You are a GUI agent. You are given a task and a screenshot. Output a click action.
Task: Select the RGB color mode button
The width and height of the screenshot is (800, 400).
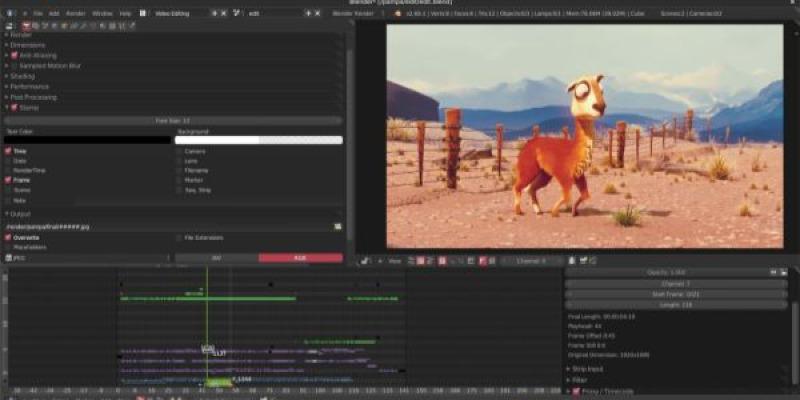click(x=300, y=258)
